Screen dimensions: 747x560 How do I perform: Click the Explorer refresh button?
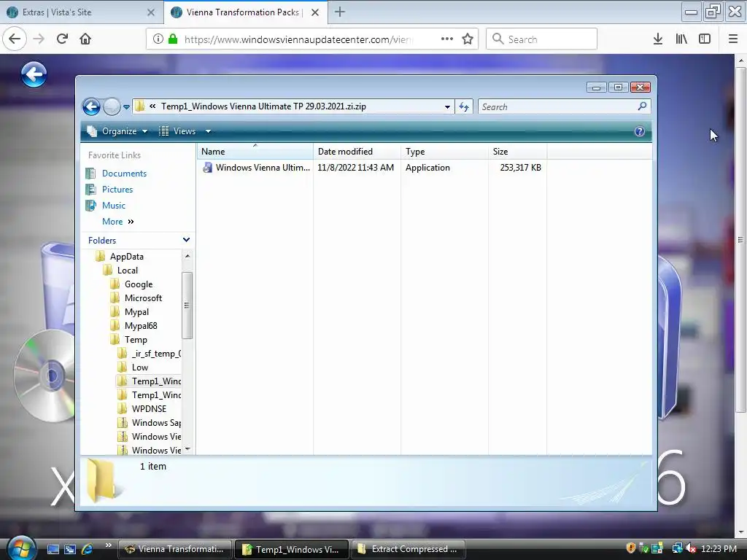tap(463, 106)
